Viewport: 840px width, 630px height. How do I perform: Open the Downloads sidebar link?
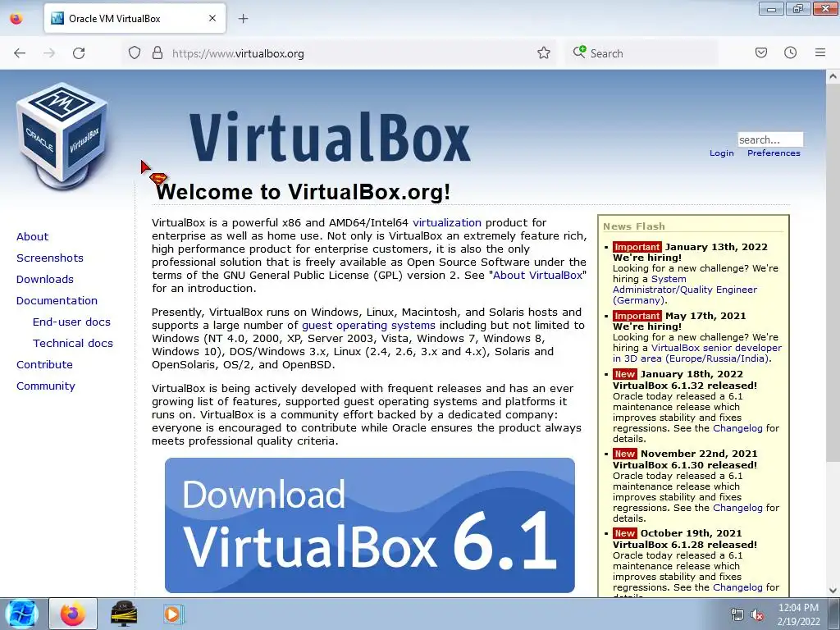(45, 280)
